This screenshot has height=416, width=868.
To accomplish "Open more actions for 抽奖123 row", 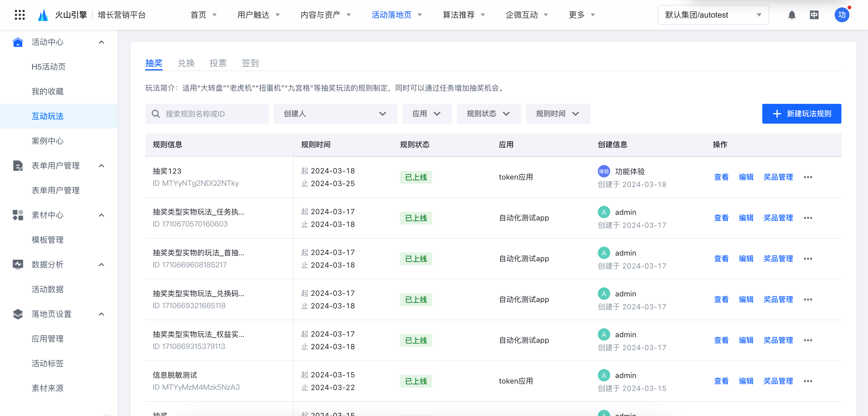I will pos(808,177).
